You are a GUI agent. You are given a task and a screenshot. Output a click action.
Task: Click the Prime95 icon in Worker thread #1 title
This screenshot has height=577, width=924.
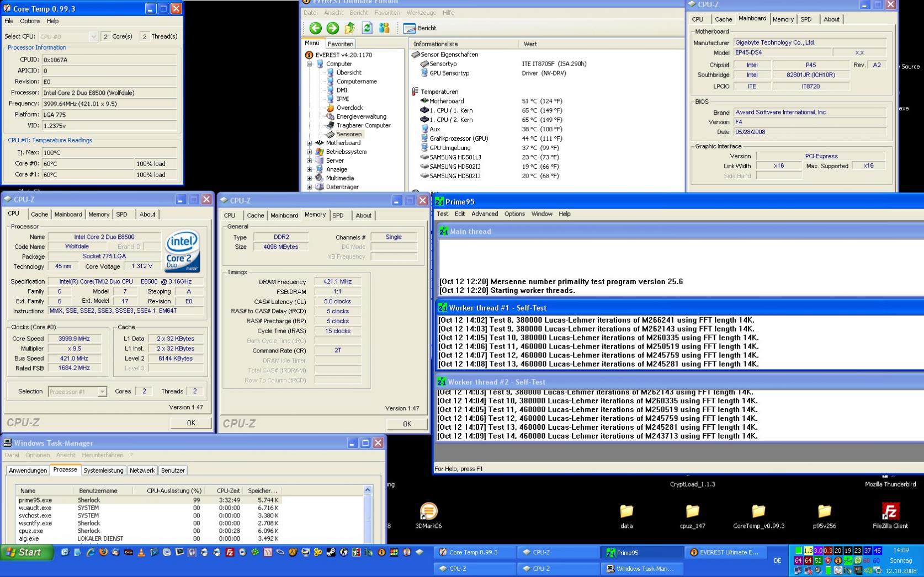pyautogui.click(x=443, y=308)
